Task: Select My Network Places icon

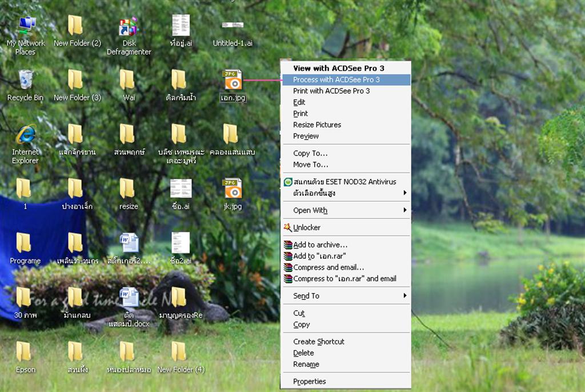Action: point(26,26)
